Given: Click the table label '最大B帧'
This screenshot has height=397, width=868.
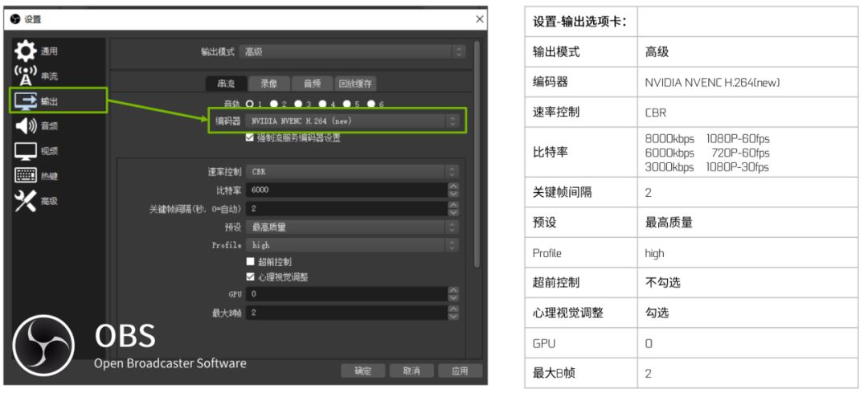Looking at the screenshot, I should (x=554, y=373).
